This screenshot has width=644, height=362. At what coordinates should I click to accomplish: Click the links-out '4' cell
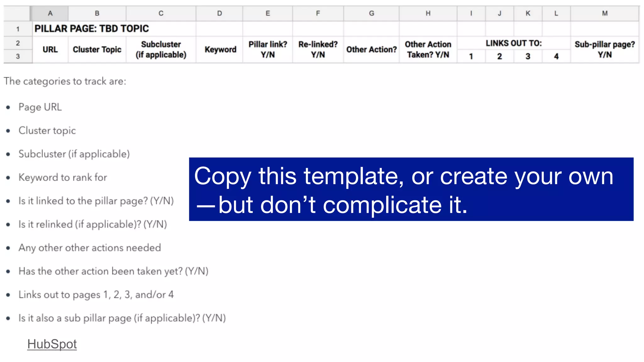pyautogui.click(x=556, y=56)
